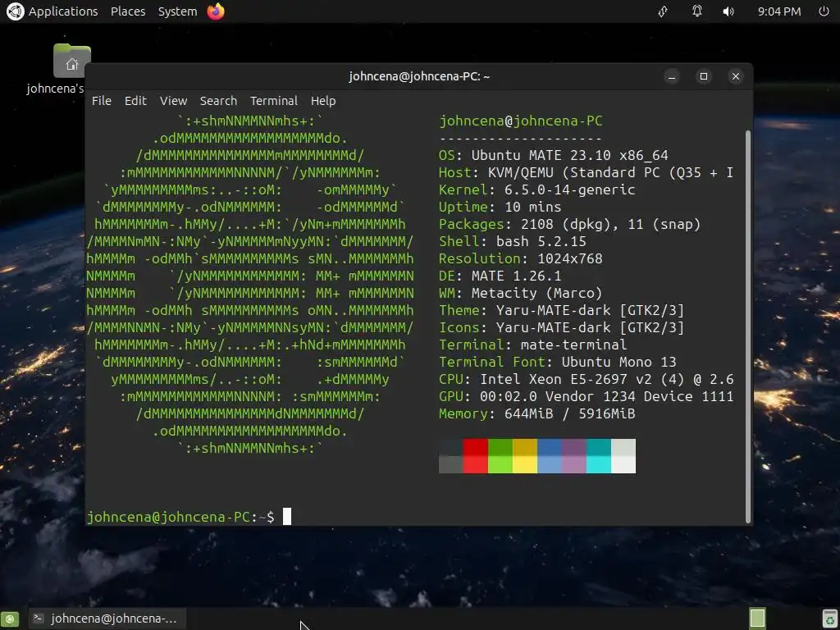Screen dimensions: 840x630
Task: Open the Ubuntu MATE logo menu icon
Action: pos(15,11)
